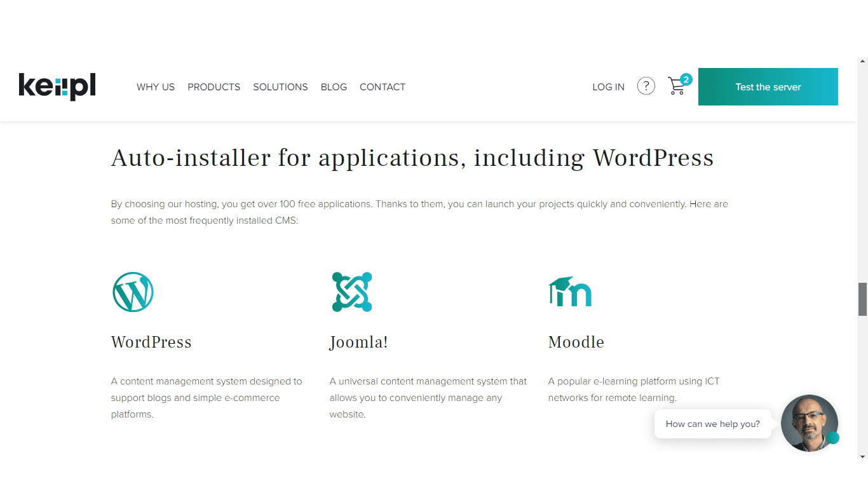Click the Test the server button
The image size is (868, 488).
coord(768,86)
